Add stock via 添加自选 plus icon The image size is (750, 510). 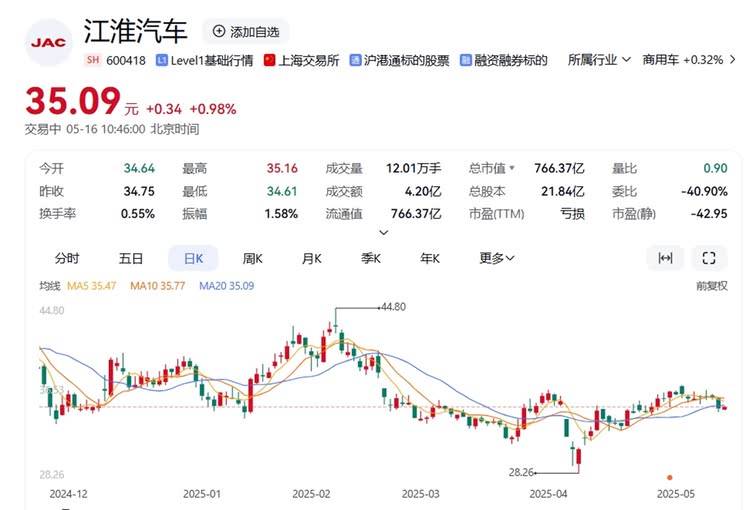pyautogui.click(x=219, y=32)
